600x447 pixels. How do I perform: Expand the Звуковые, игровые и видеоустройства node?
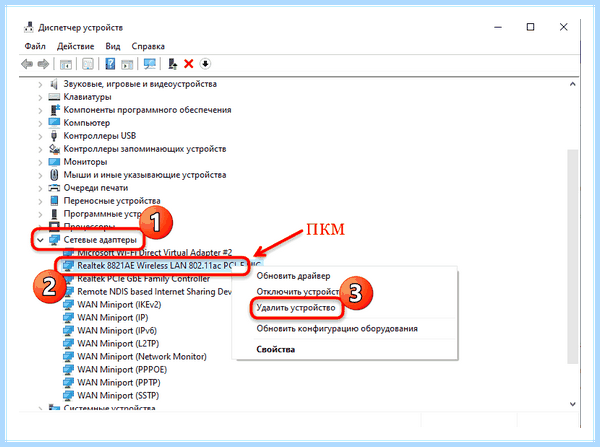(40, 84)
